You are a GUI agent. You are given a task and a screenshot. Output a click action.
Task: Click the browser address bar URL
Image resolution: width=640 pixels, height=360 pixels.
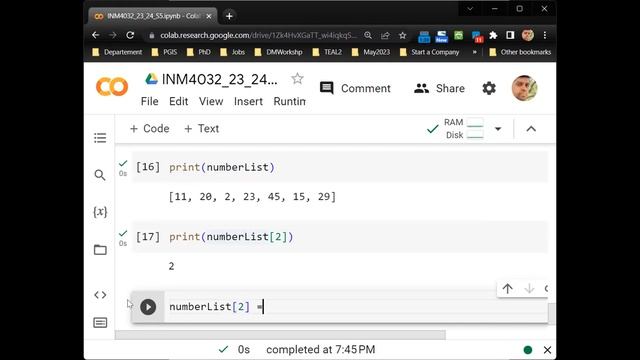click(x=258, y=36)
